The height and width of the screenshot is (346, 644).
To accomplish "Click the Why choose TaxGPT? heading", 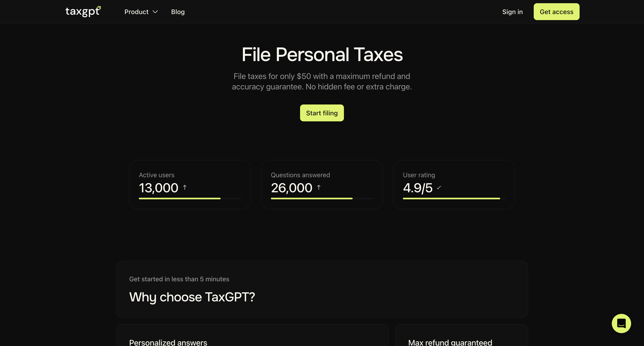I will tap(192, 297).
